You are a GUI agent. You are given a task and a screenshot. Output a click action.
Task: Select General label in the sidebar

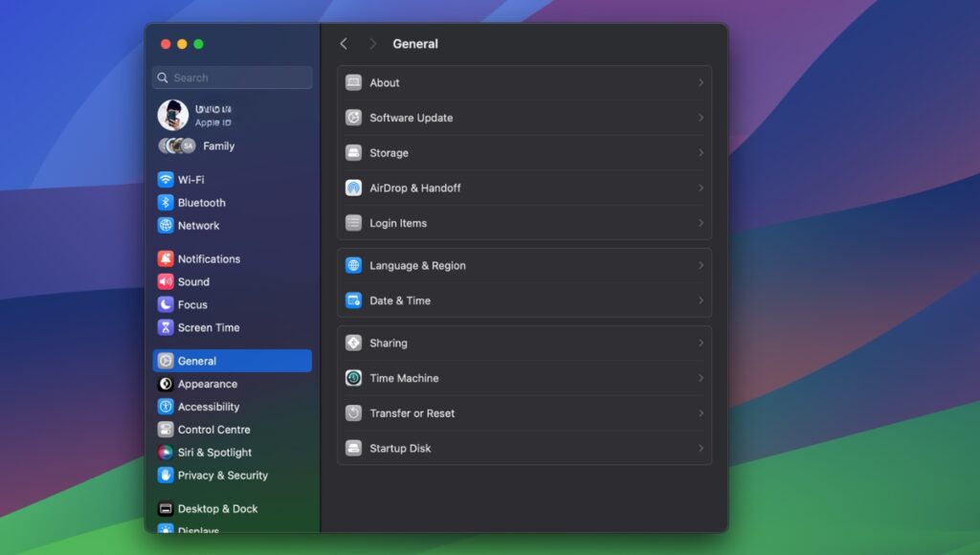tap(197, 361)
